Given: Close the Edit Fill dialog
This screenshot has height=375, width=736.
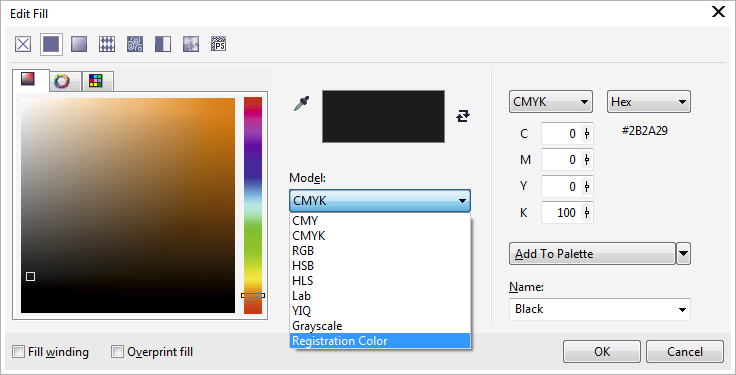Looking at the screenshot, I should 719,12.
